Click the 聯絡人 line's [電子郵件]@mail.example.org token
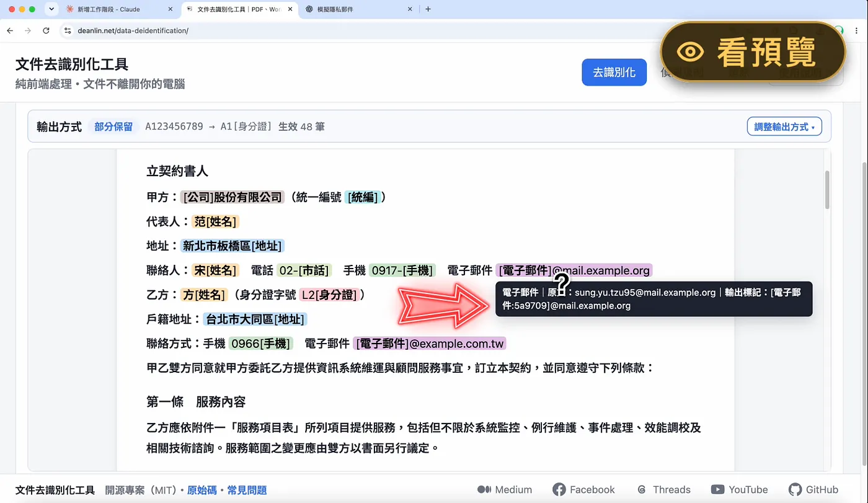 coord(574,270)
